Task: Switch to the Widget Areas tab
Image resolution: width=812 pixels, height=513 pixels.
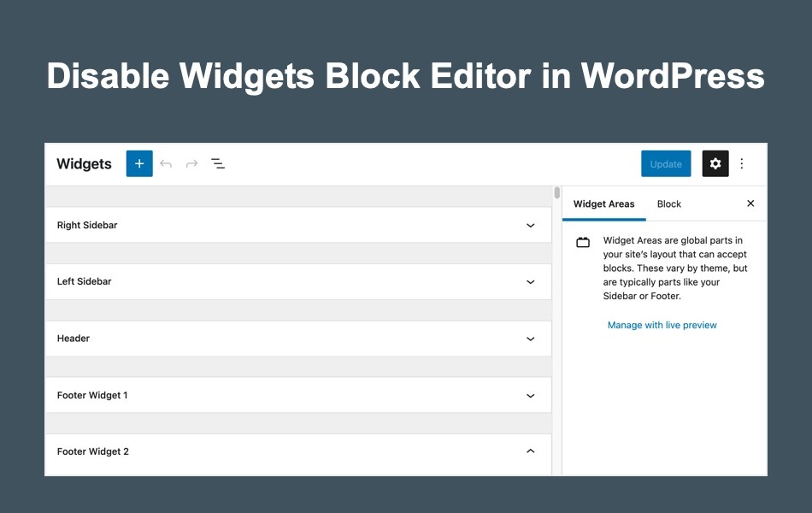Action: point(603,203)
